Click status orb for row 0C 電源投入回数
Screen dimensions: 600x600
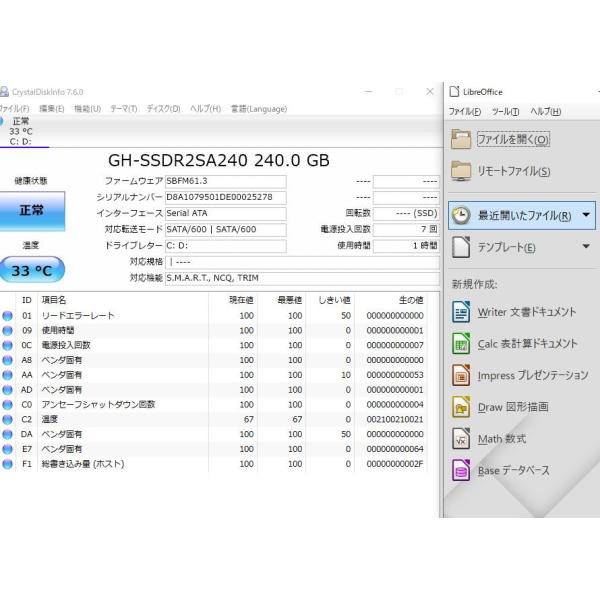click(7, 346)
